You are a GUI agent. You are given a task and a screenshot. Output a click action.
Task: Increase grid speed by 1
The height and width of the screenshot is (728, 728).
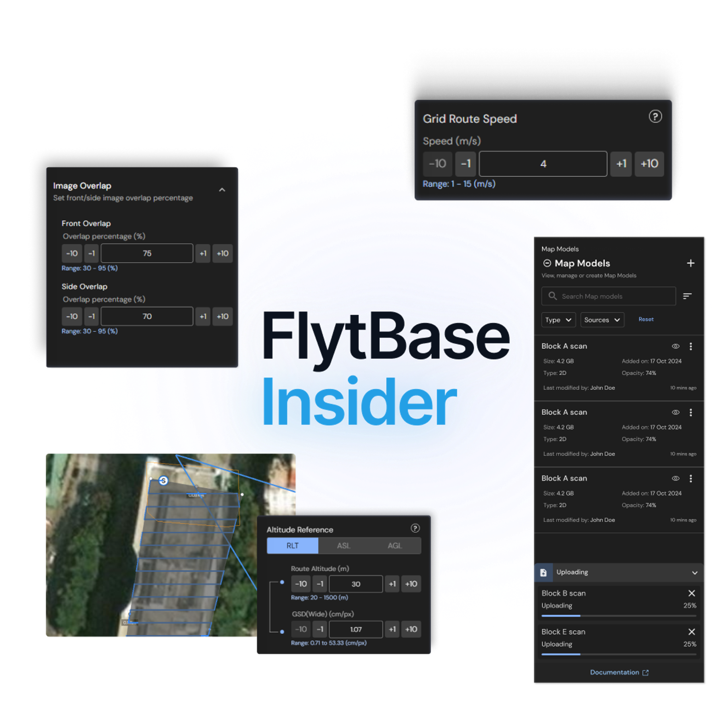pyautogui.click(x=621, y=164)
